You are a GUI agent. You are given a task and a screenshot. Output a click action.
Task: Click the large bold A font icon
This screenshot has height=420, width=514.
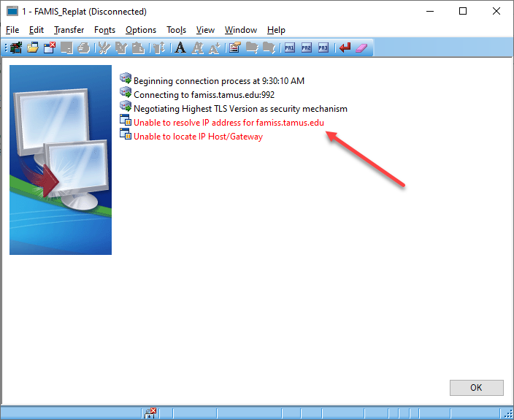180,48
